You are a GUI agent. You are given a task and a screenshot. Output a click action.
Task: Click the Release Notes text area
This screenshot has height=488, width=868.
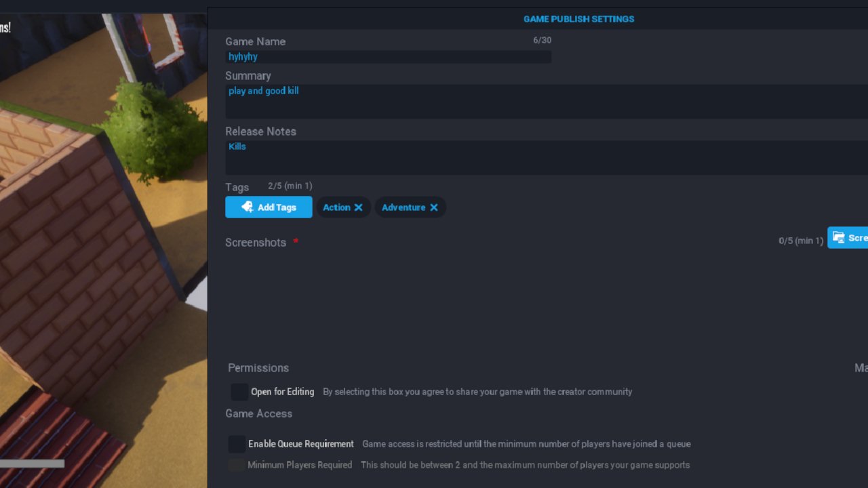547,158
